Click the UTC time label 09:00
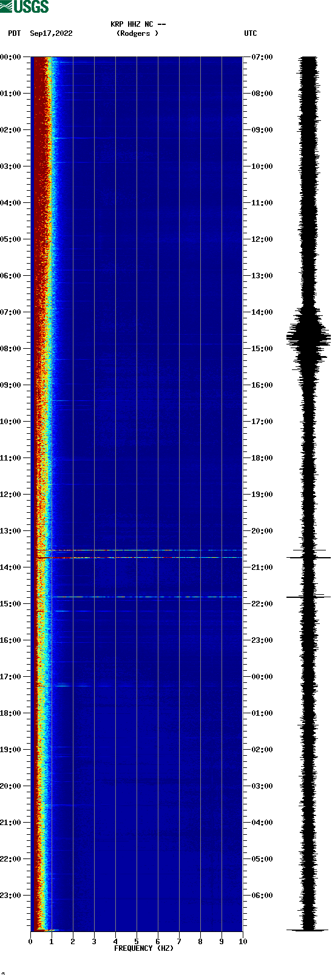335x980 pixels. [x=262, y=130]
